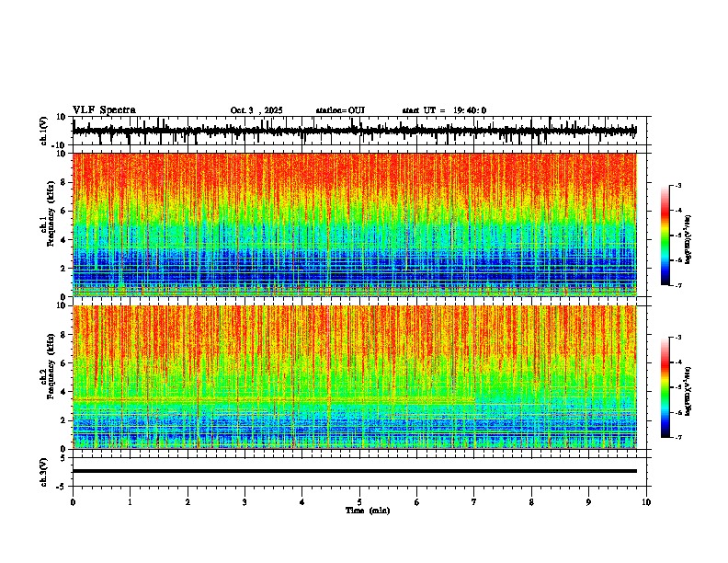728x563 pixels.
Task: Click the '-7' label on ch.2 colorbar
Action: click(677, 438)
